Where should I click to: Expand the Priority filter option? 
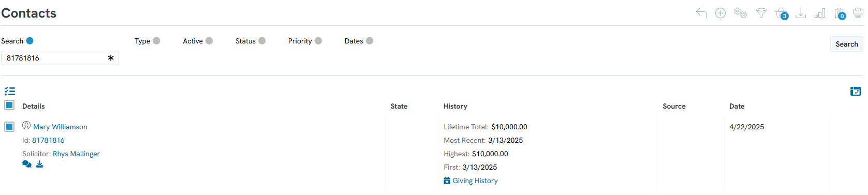point(318,41)
